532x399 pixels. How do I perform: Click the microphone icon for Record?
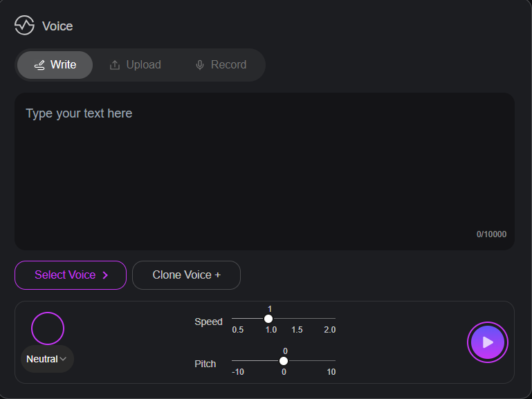point(200,65)
